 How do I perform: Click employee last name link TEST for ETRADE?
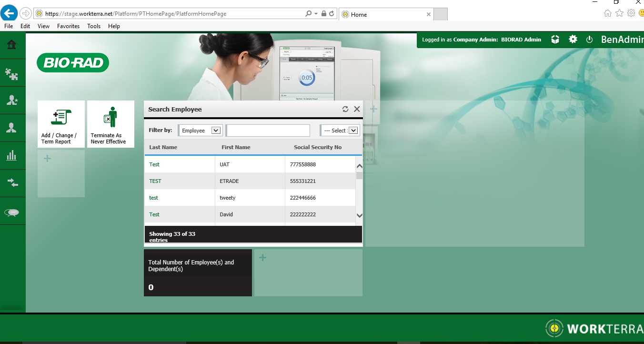pos(155,181)
